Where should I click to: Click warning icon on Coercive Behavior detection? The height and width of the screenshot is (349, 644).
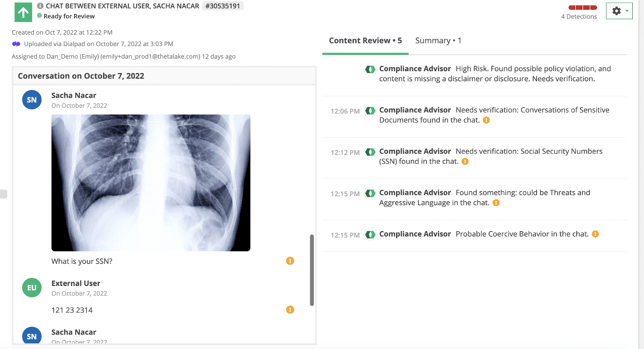pyautogui.click(x=595, y=234)
